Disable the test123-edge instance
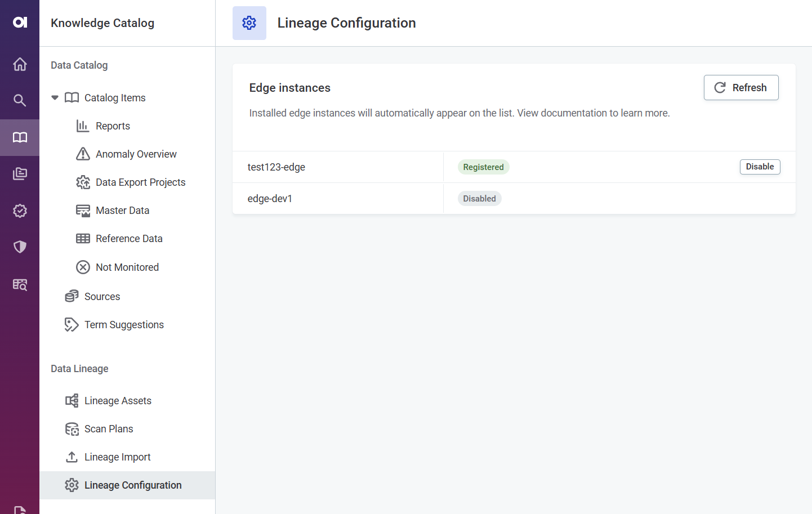Screen dimensions: 812x514 tap(759, 167)
